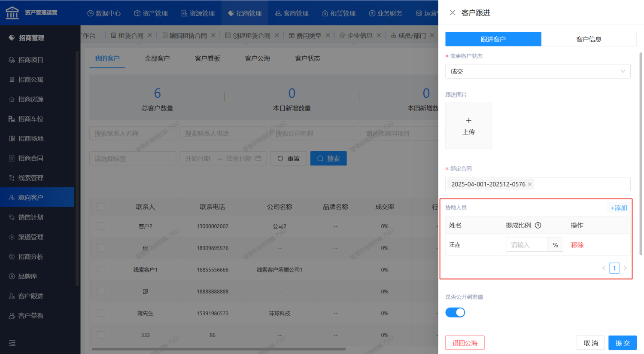
Task: Click the 提成比例 percentage input field
Action: pyautogui.click(x=526, y=245)
